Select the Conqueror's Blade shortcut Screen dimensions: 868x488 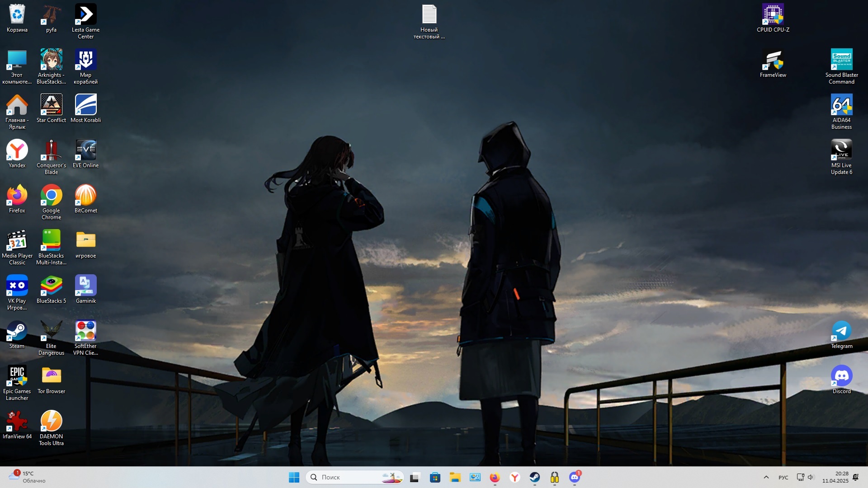51,157
